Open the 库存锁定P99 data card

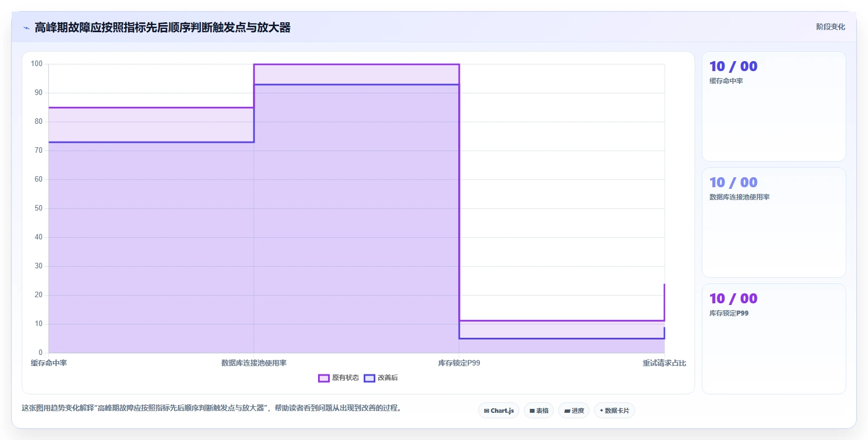pos(774,339)
